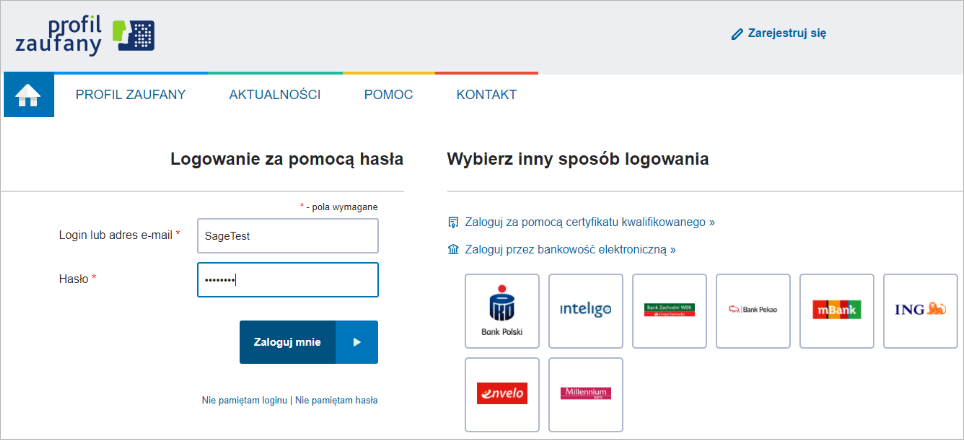This screenshot has width=964, height=440.
Task: Select the Bank Pekao tile
Action: click(752, 311)
